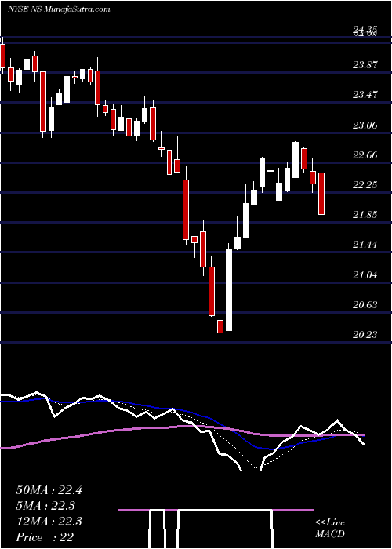This screenshot has width=392, height=549.
Task: Click the last red candle at chart's right end
Action: [321, 194]
